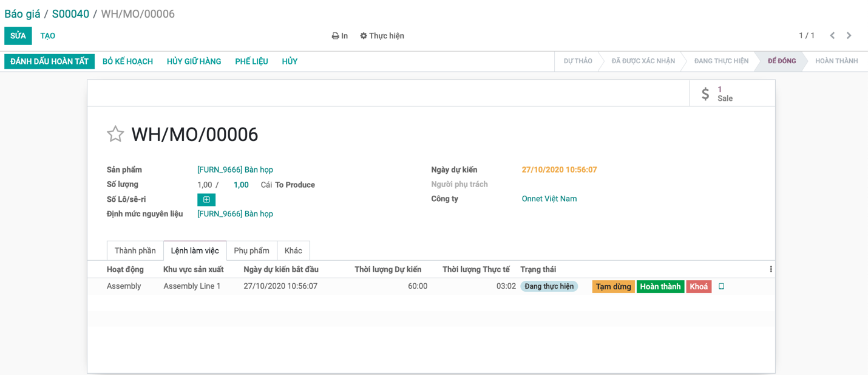Click the lot/serial number plus icon

pyautogui.click(x=206, y=199)
